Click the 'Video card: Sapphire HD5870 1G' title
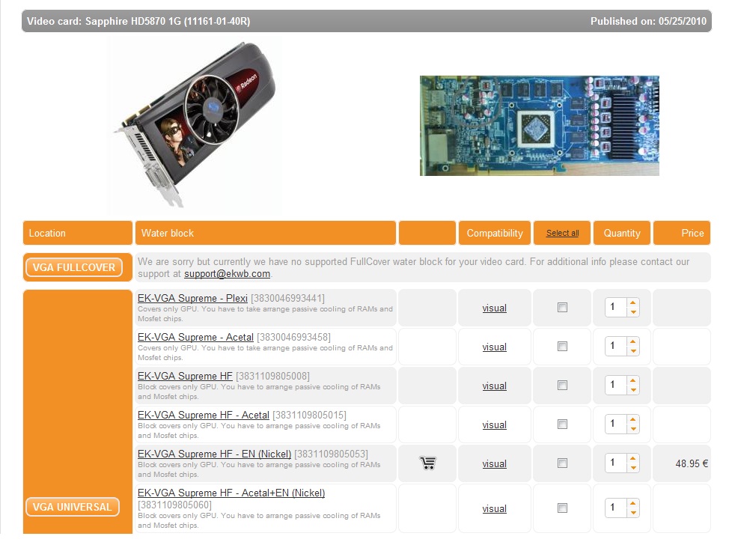 (x=138, y=21)
